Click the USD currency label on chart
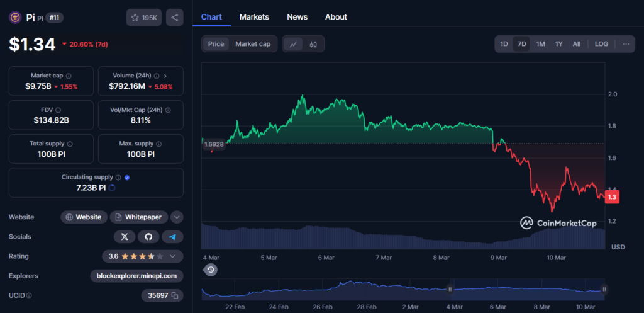 (618, 248)
